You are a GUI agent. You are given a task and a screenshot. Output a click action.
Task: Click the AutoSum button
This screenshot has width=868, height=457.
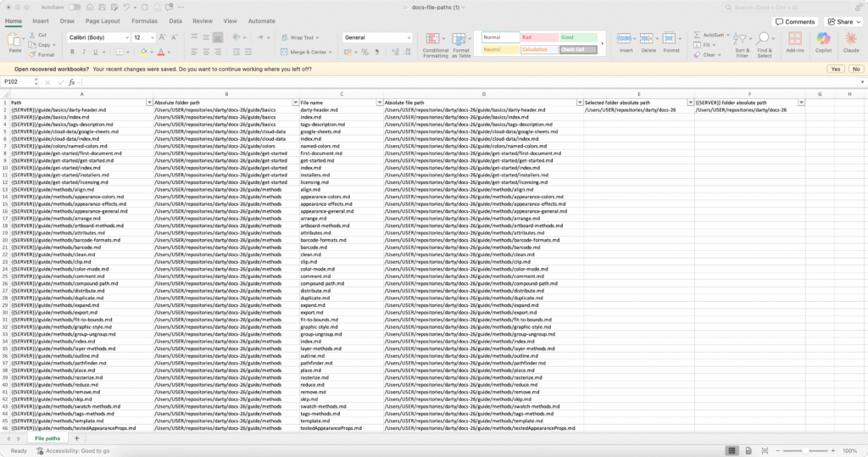click(711, 35)
